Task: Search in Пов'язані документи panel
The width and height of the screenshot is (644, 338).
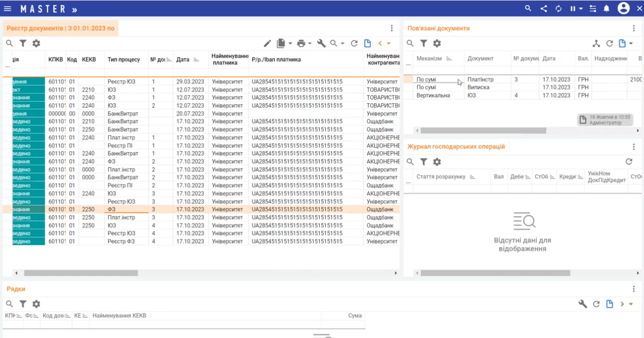Action: [x=410, y=44]
